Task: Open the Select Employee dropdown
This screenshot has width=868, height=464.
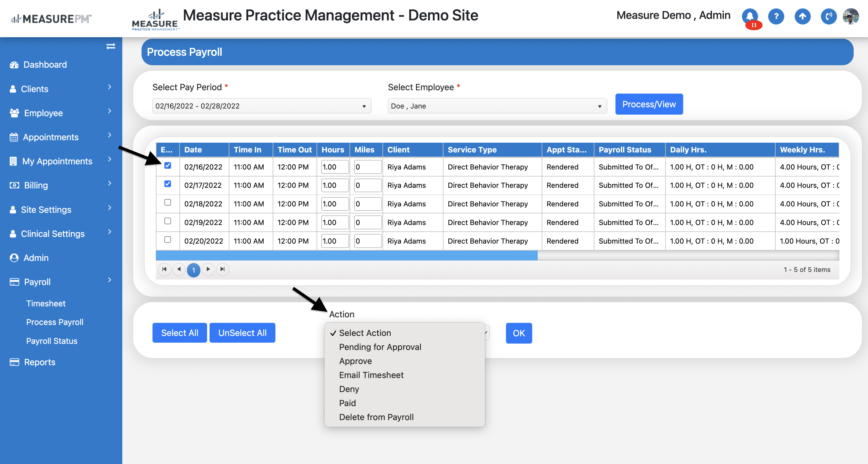Action: click(x=497, y=106)
